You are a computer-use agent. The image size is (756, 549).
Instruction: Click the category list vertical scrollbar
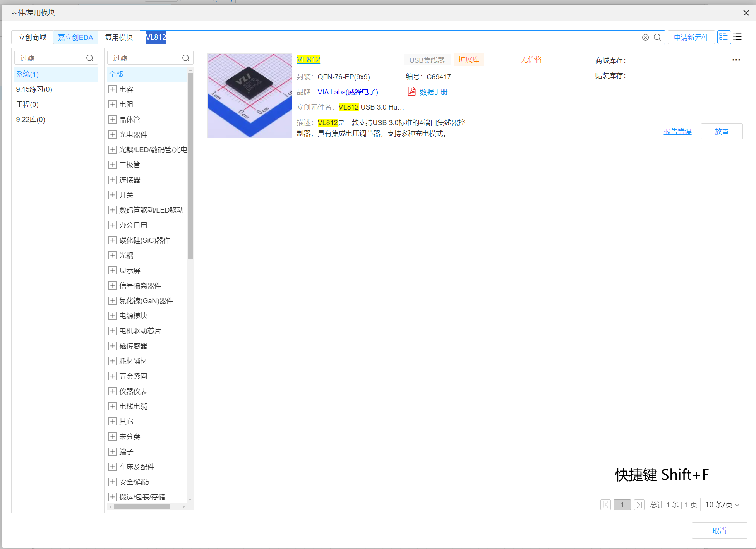pos(190,166)
